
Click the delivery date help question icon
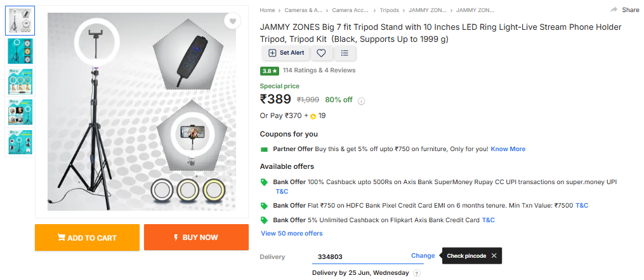(417, 273)
